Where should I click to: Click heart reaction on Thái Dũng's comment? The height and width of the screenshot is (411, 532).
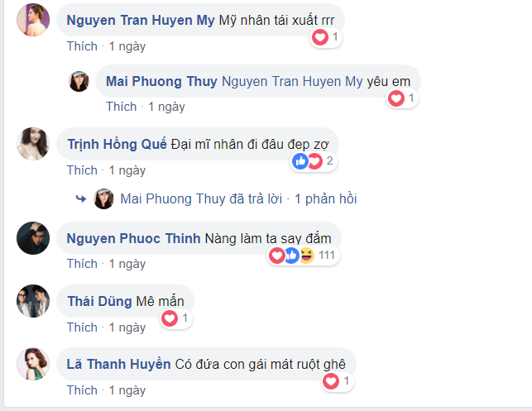point(170,318)
